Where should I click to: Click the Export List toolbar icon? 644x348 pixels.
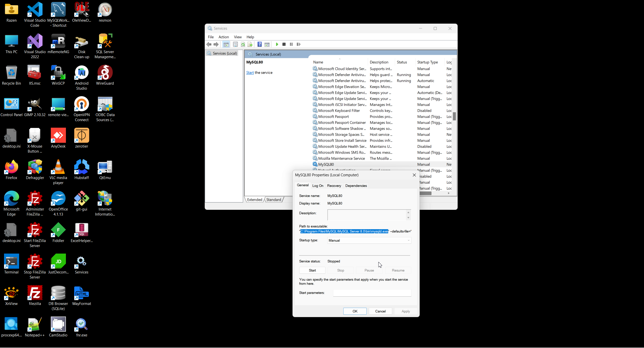pos(250,44)
